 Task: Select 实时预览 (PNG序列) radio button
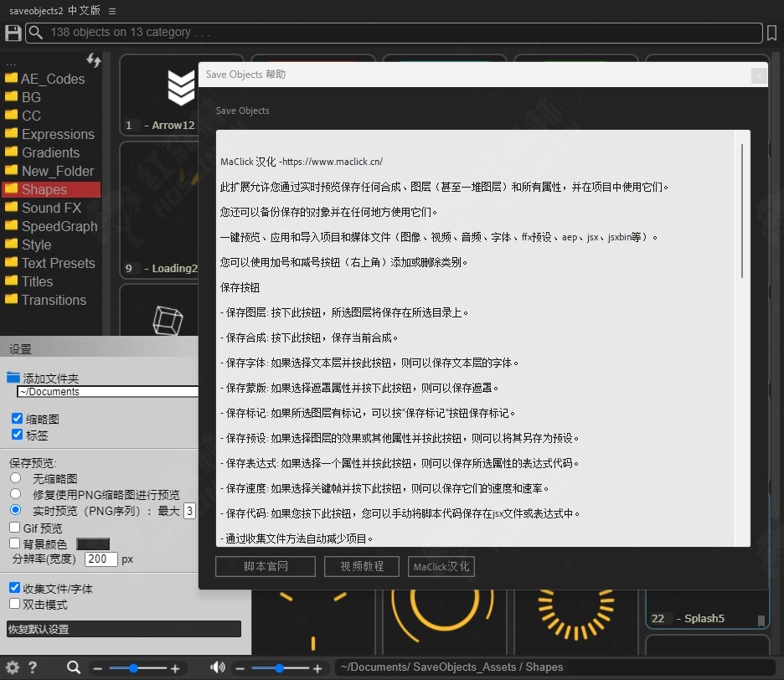(x=16, y=510)
